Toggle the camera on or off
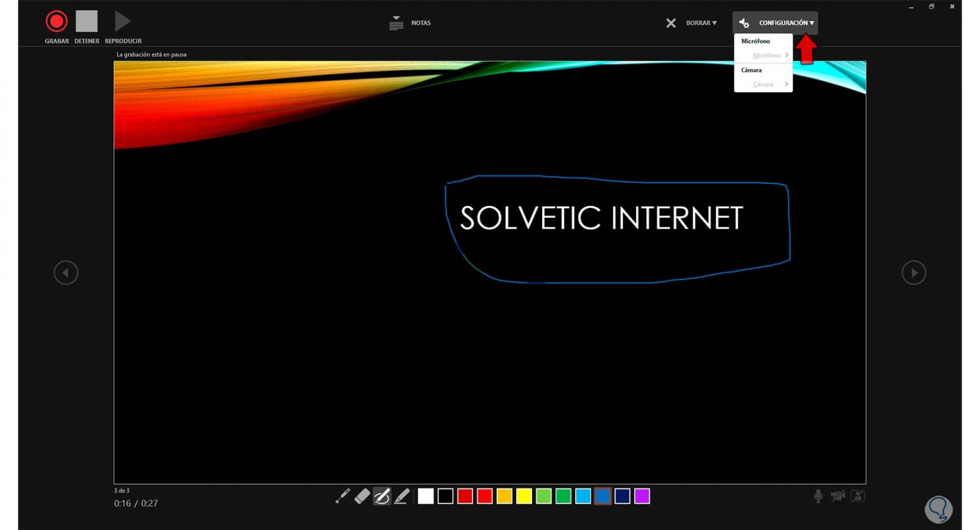Screen dimensions: 980x530 tap(838, 496)
